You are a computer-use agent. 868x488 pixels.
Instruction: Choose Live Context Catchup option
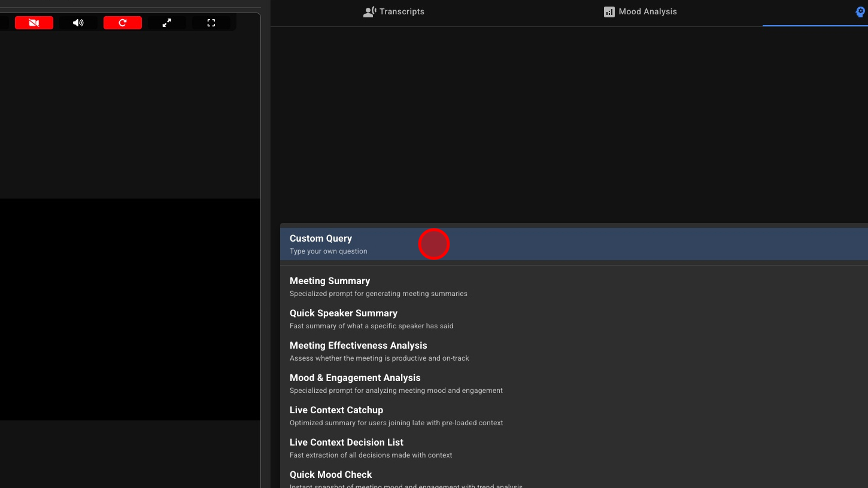coord(336,416)
